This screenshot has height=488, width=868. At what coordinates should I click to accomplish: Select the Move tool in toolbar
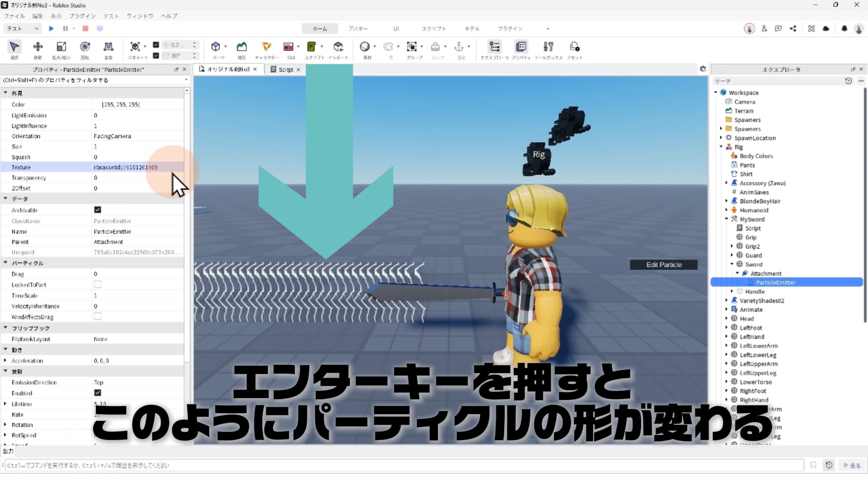click(x=38, y=47)
